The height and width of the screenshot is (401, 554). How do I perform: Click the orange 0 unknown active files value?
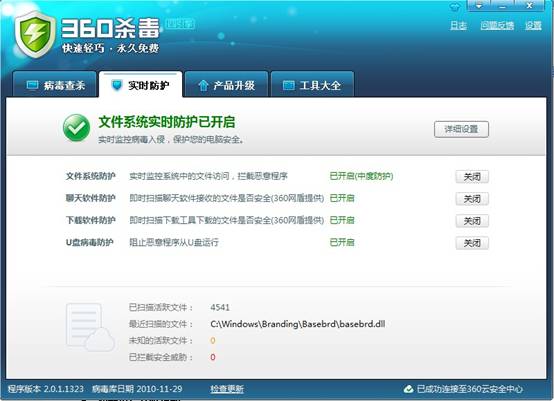point(213,341)
